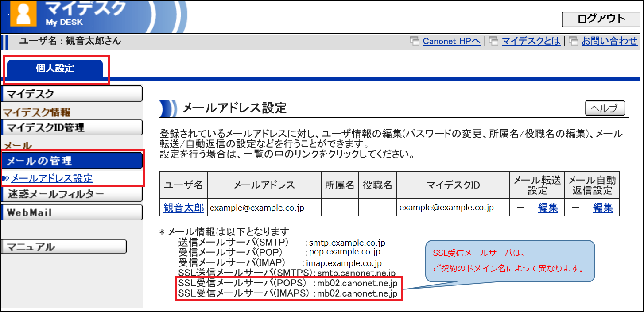644x312 pixels.
Task: Open the マニュアル button
Action: [64, 247]
